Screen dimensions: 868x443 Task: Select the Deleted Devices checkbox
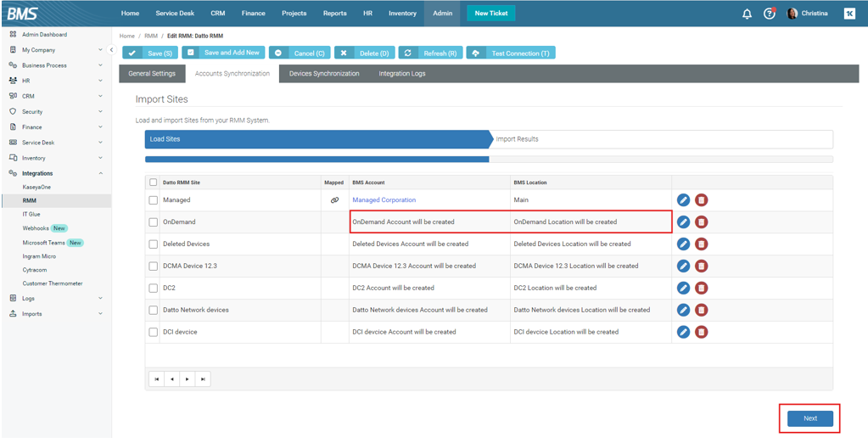pos(154,244)
